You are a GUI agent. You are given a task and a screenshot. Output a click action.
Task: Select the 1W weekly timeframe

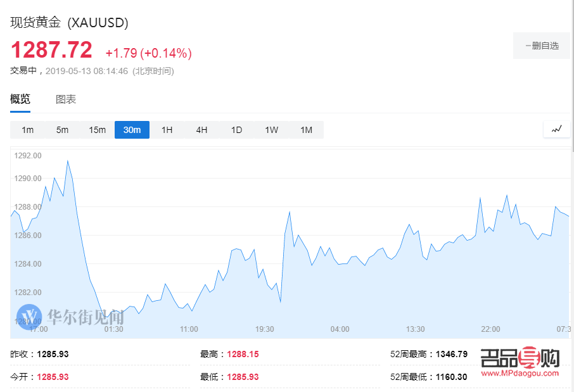click(x=271, y=129)
